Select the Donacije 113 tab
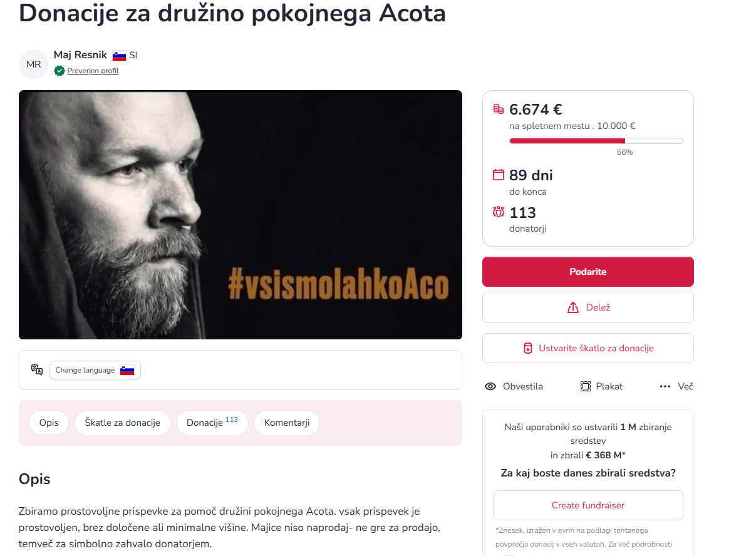This screenshot has width=756, height=556. pyautogui.click(x=212, y=423)
